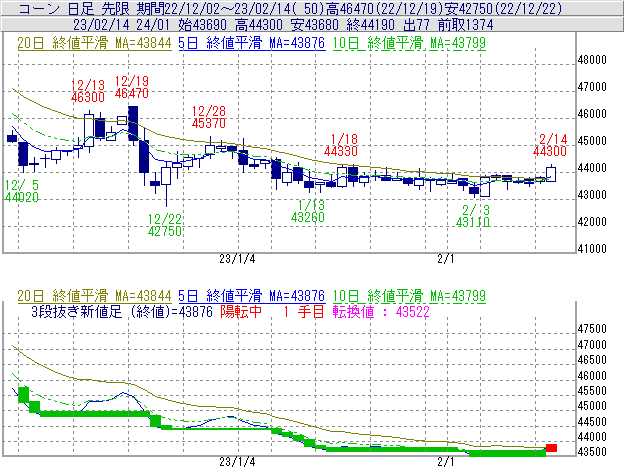Click the 3段抜き新値足 (終値)=43876 label
The width and height of the screenshot is (624, 475).
(122, 311)
